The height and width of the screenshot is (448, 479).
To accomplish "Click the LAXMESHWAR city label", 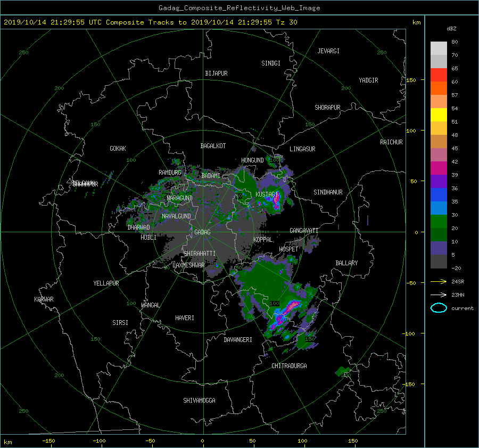I will (188, 265).
